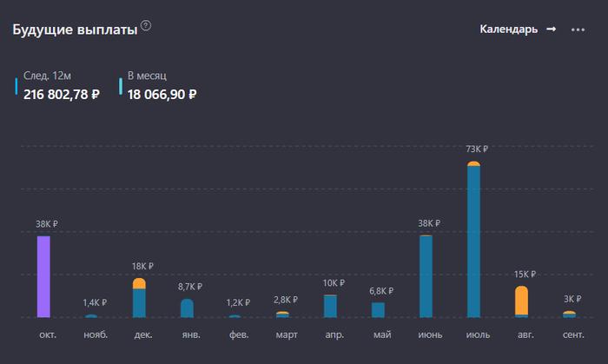The width and height of the screenshot is (608, 364).
Task: Open the Календарь link
Action: (x=509, y=30)
